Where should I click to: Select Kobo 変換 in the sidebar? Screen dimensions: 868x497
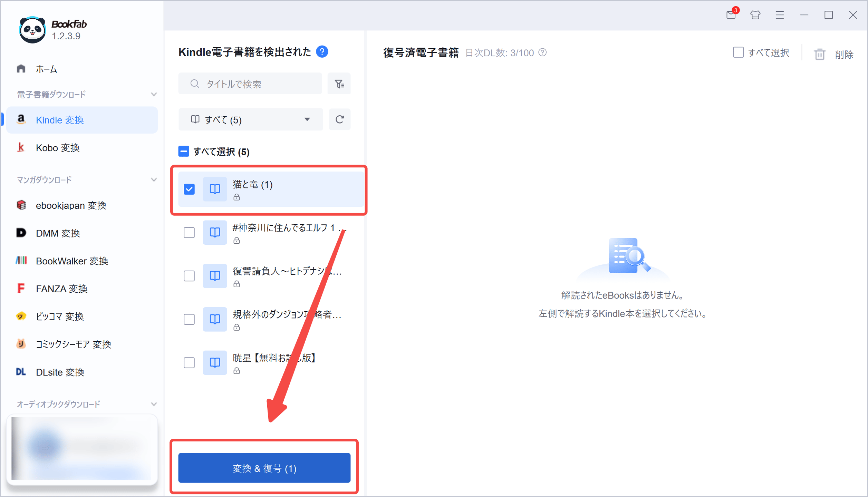pos(82,148)
